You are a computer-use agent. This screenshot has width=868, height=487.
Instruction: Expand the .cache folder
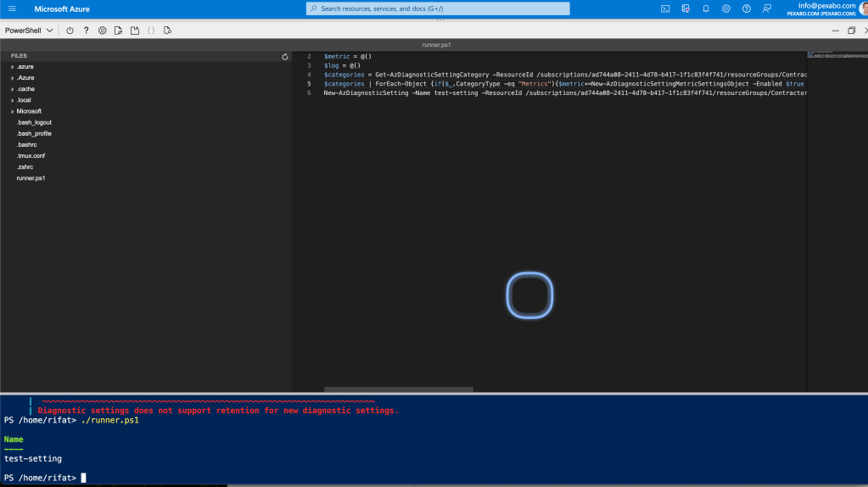[25, 88]
